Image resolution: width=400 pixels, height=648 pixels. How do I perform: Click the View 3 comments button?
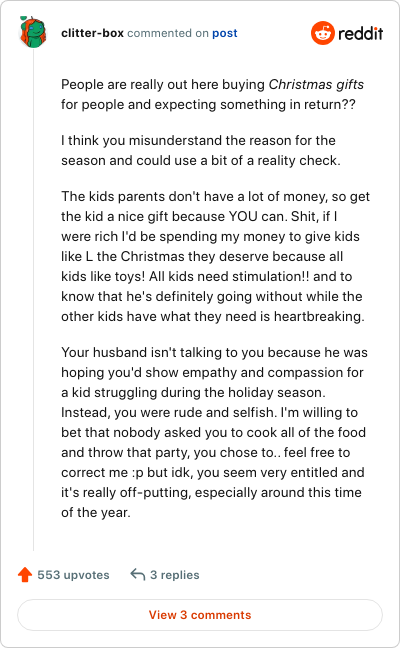200,615
